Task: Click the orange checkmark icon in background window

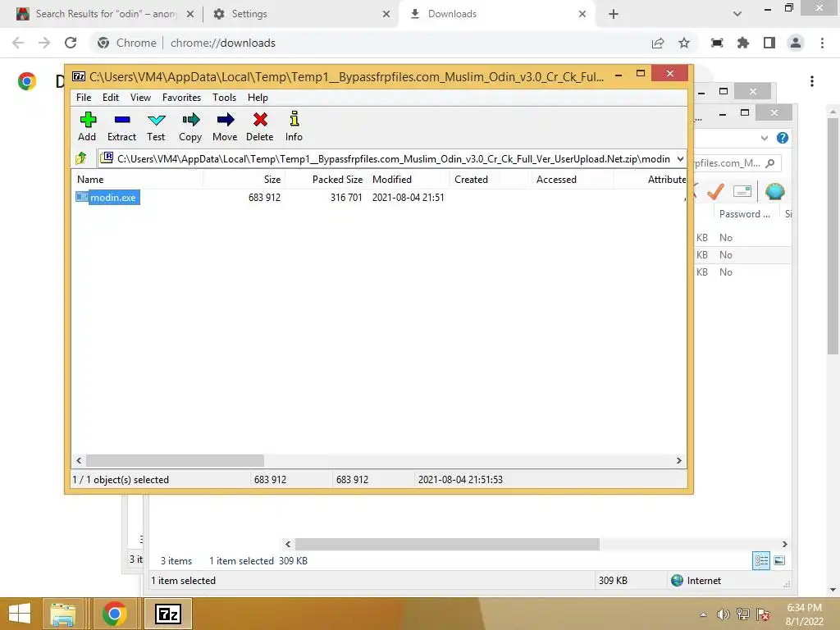Action: tap(715, 191)
